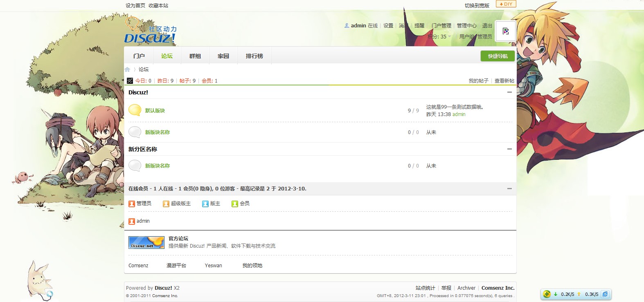Click the green admin last-poster link
This screenshot has height=302, width=644.
point(459,114)
